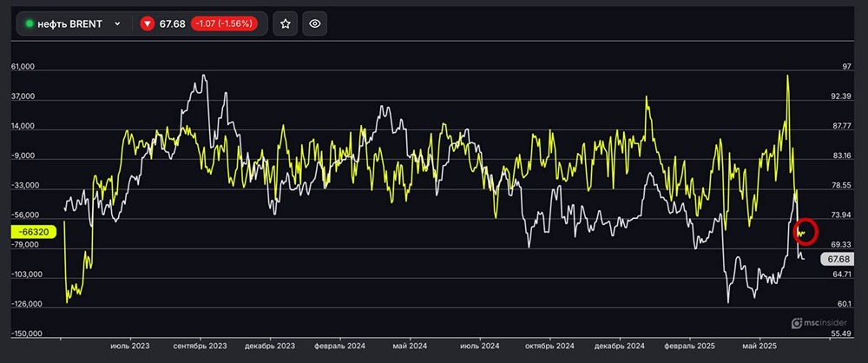Click the red down-arrow price direction icon
Image resolution: width=868 pixels, height=363 pixels.
click(148, 23)
